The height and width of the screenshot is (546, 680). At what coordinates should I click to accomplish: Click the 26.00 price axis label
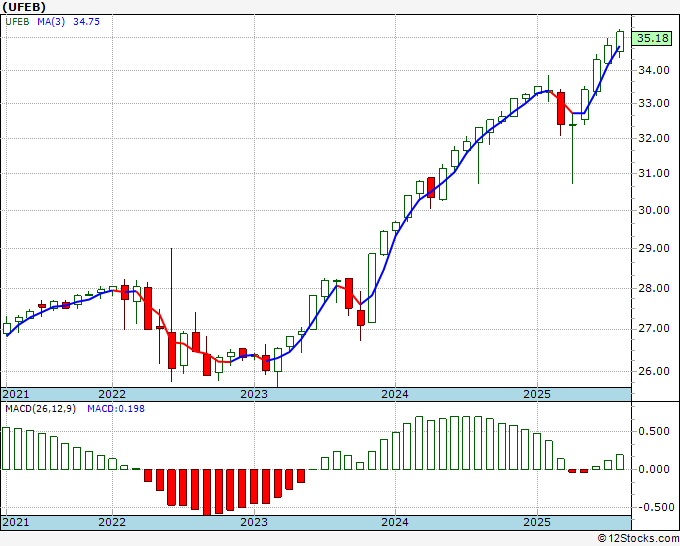(x=654, y=371)
